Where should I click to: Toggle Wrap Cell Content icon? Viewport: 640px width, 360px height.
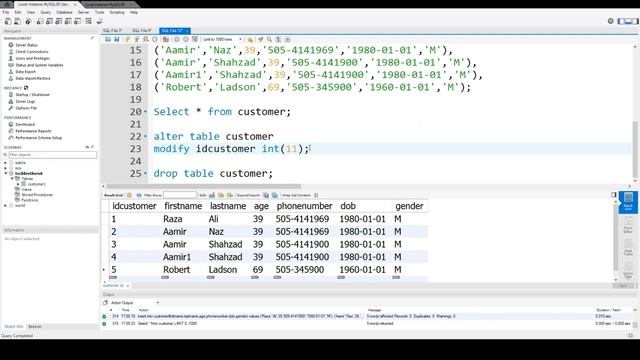coord(316,195)
